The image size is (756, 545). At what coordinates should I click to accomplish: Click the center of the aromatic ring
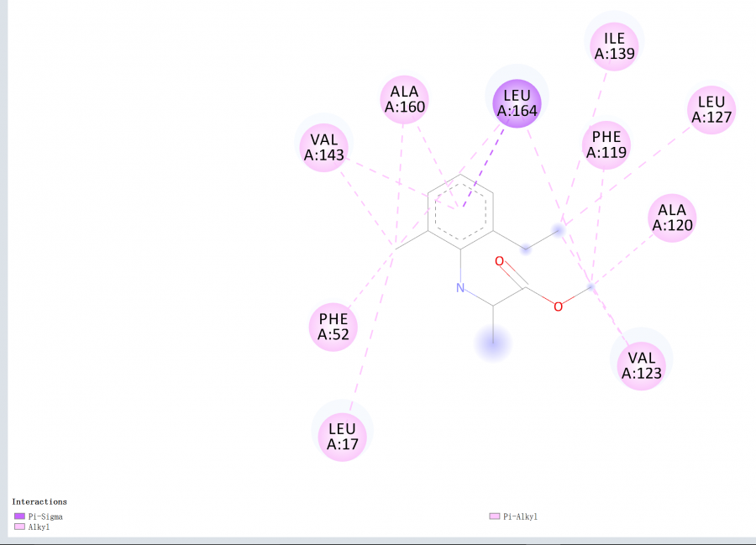pyautogui.click(x=460, y=212)
